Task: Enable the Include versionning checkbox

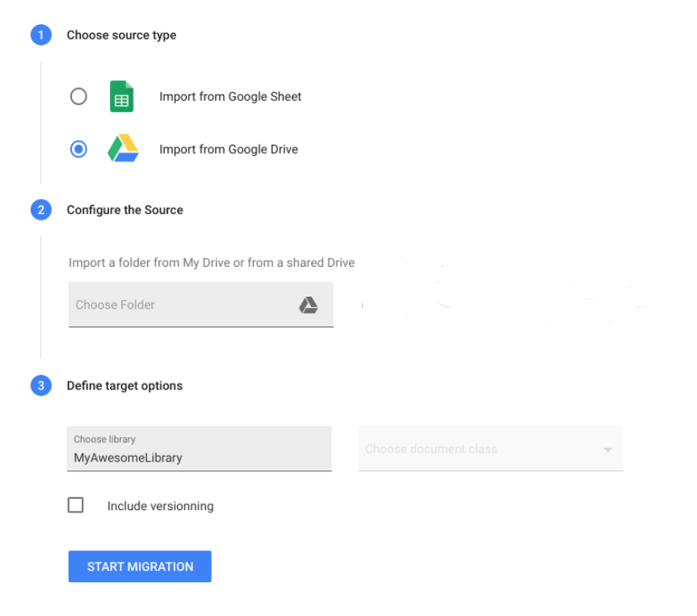Action: pos(75,505)
